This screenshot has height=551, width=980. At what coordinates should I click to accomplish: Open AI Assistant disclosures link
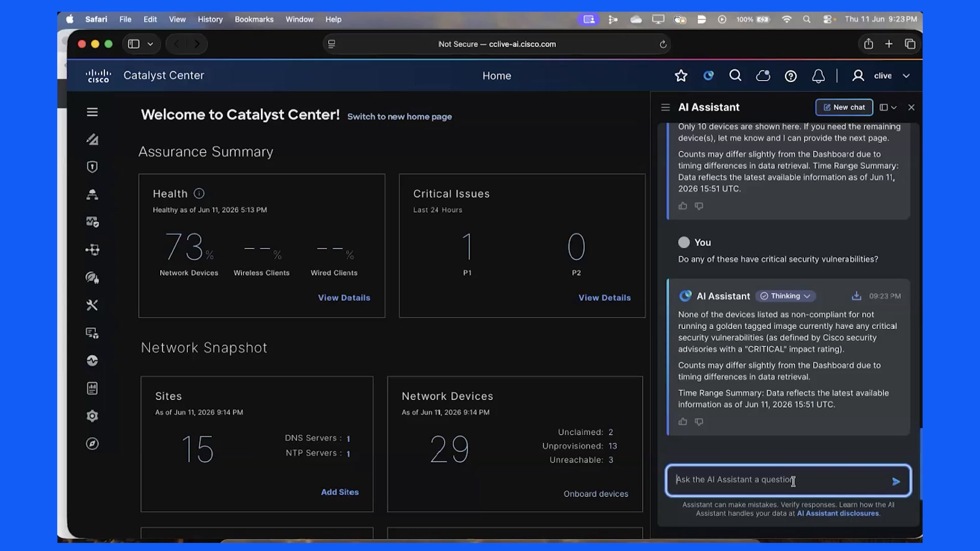coord(838,513)
